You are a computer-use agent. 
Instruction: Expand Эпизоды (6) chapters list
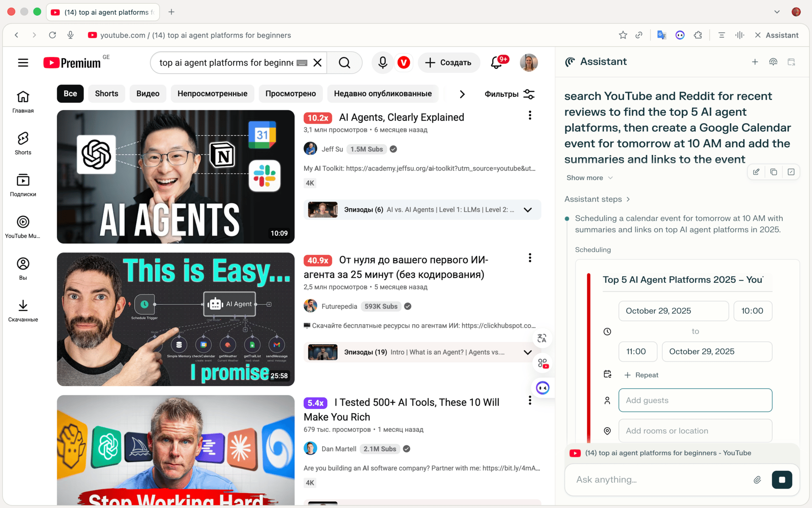coord(527,210)
